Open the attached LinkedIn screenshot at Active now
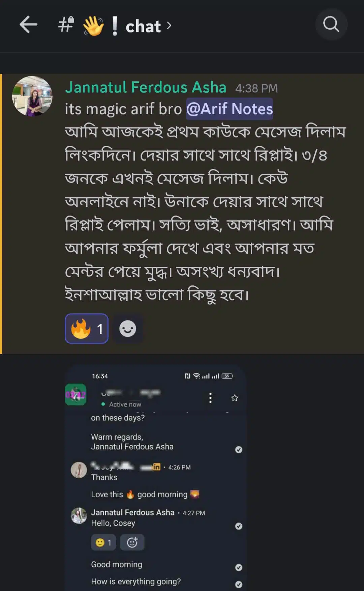The width and height of the screenshot is (364, 591). [125, 404]
